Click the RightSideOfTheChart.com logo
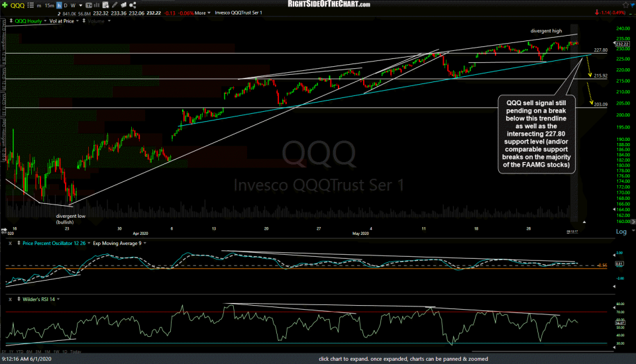The image size is (636, 364). (x=329, y=4)
